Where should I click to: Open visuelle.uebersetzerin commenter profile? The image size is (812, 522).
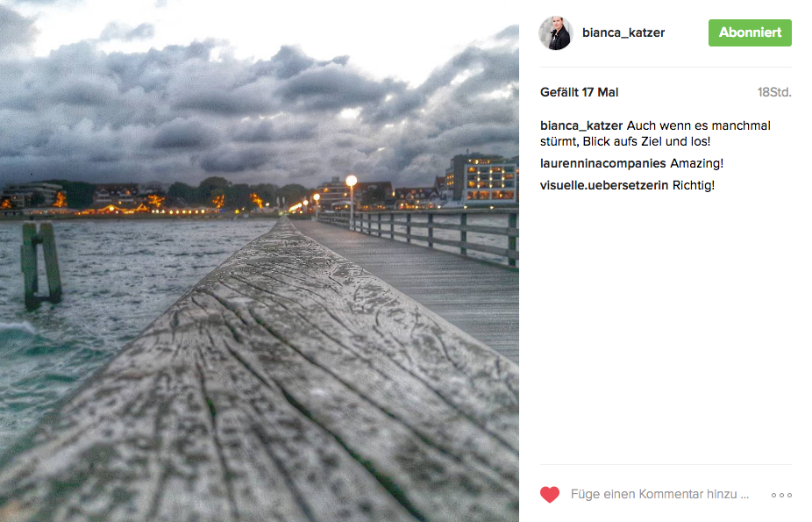(x=604, y=185)
